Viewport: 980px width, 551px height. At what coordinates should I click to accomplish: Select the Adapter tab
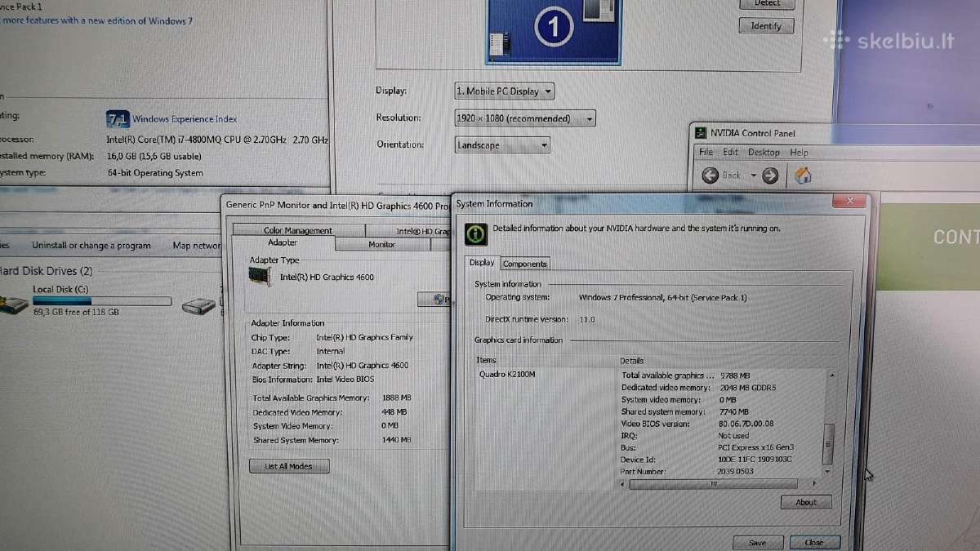283,242
